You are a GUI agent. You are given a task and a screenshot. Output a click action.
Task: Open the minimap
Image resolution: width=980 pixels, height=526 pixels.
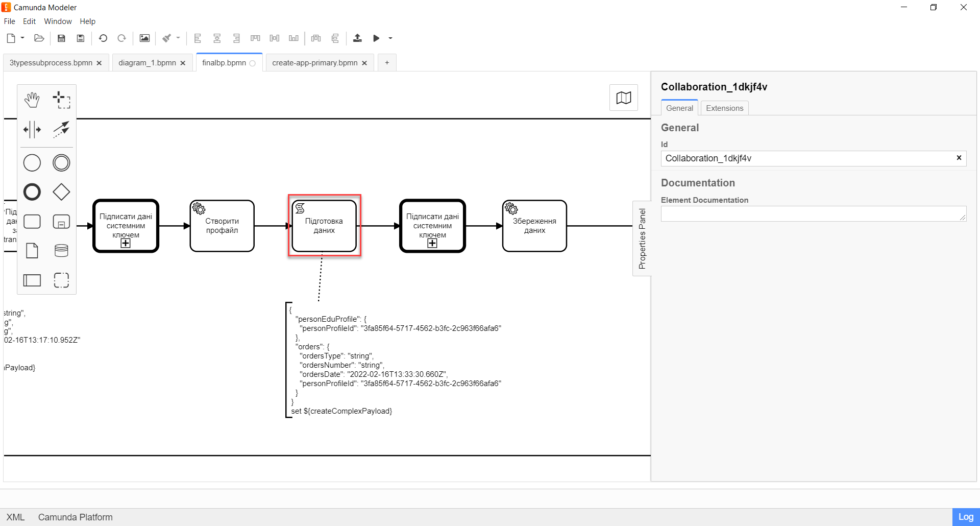(623, 98)
